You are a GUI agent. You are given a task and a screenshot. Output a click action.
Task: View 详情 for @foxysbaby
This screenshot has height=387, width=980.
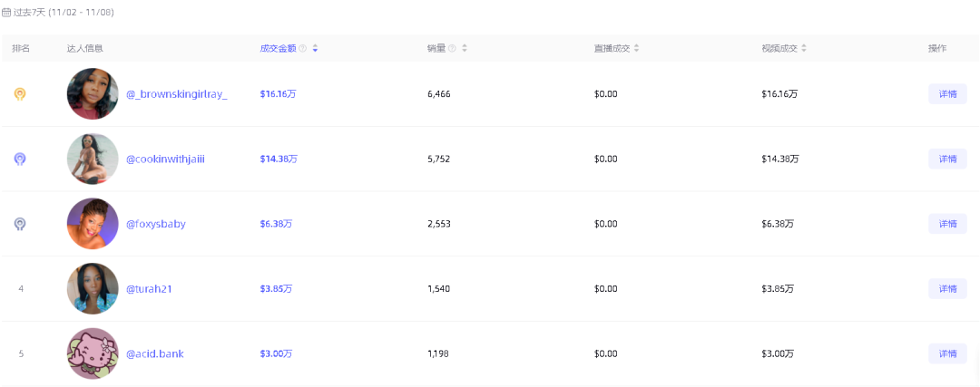coord(947,224)
